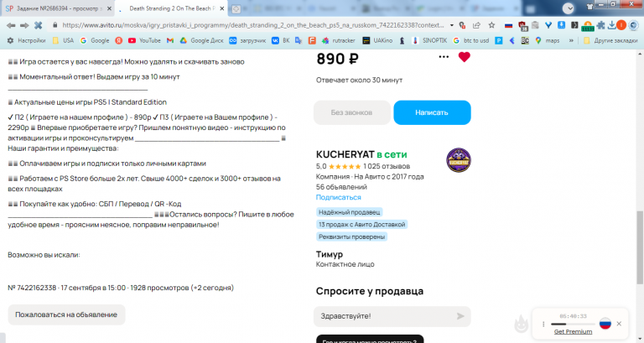Stop page loading with the X icon

pos(39,25)
